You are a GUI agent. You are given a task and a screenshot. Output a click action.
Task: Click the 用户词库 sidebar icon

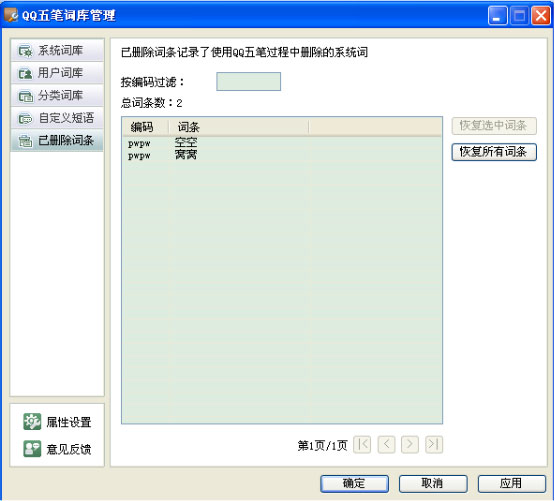click(x=25, y=74)
